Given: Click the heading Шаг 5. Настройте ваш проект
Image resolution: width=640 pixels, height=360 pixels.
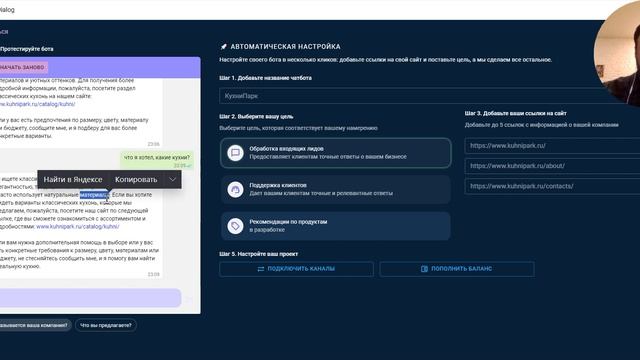Looking at the screenshot, I should (x=259, y=254).
